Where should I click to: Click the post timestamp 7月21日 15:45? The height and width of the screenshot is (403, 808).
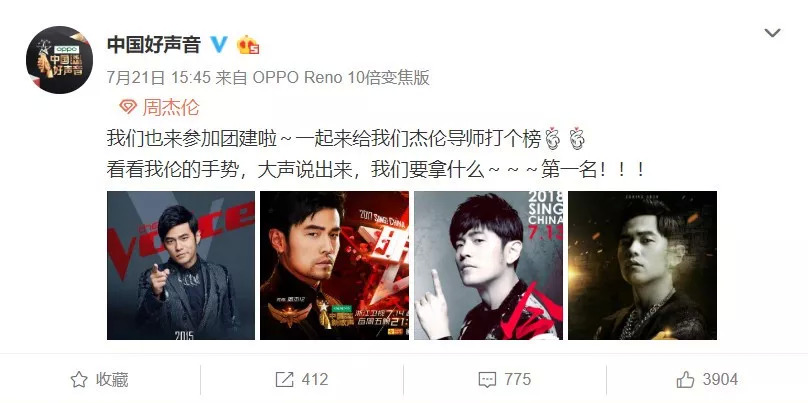click(159, 78)
